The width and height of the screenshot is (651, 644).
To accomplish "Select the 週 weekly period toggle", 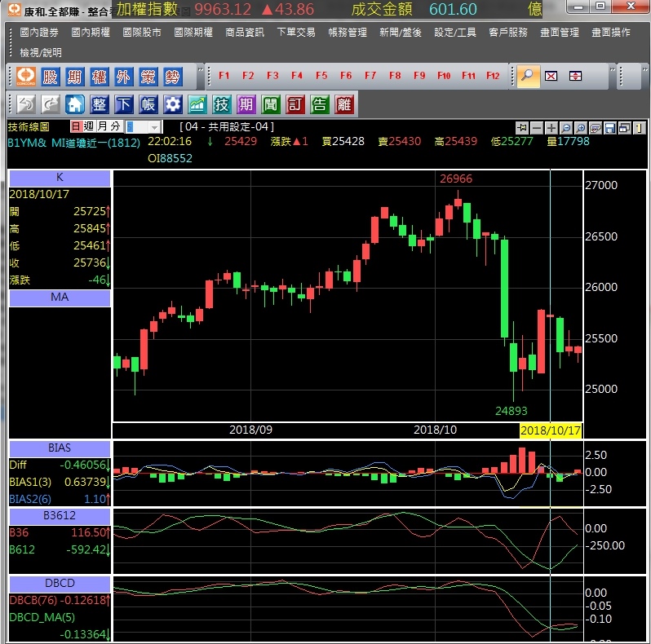I will [x=89, y=126].
